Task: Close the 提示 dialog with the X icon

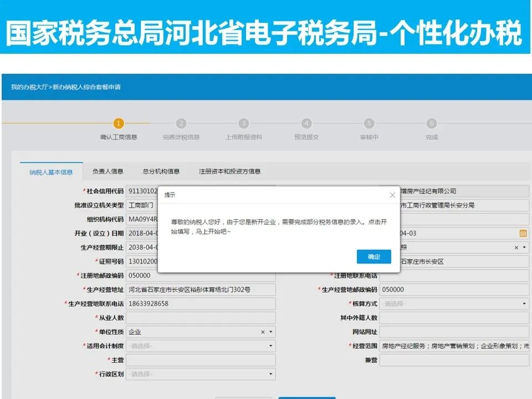Action: point(392,195)
